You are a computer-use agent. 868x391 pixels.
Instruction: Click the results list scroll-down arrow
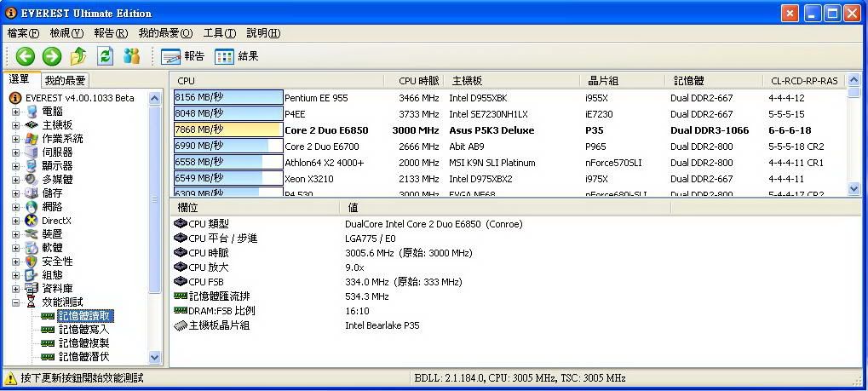pos(854,189)
